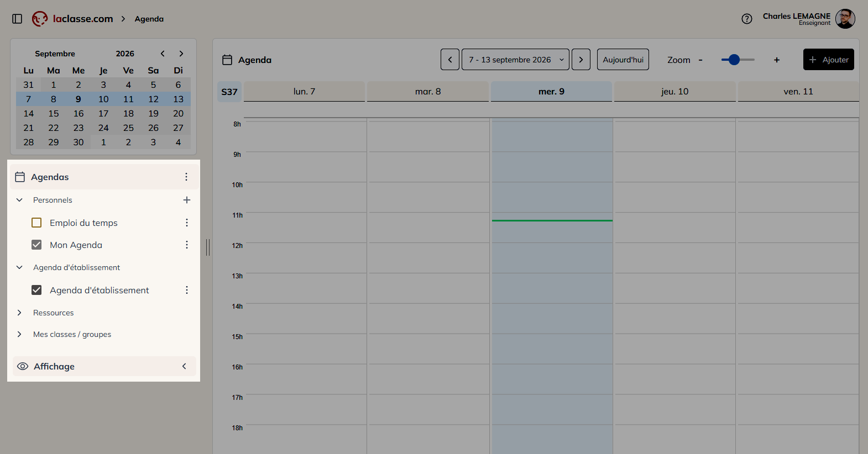This screenshot has width=868, height=454.
Task: Click the Zoom slider handle
Action: pyautogui.click(x=734, y=60)
